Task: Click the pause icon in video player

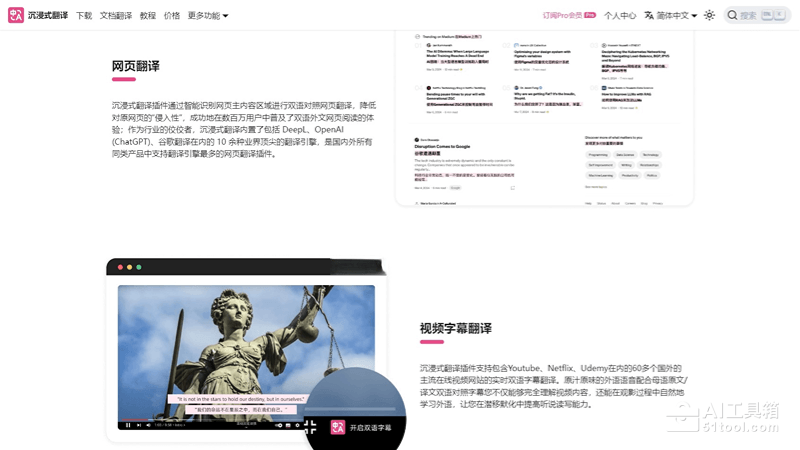Action: pos(128,426)
